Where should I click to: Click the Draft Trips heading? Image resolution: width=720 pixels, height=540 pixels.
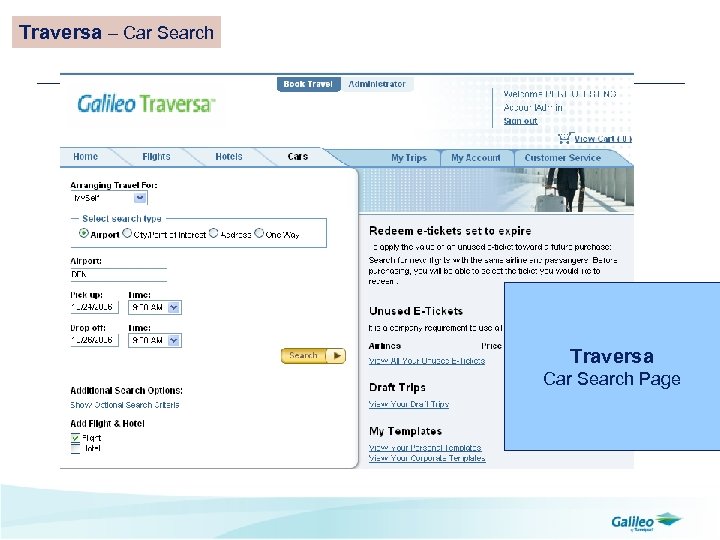click(x=397, y=388)
